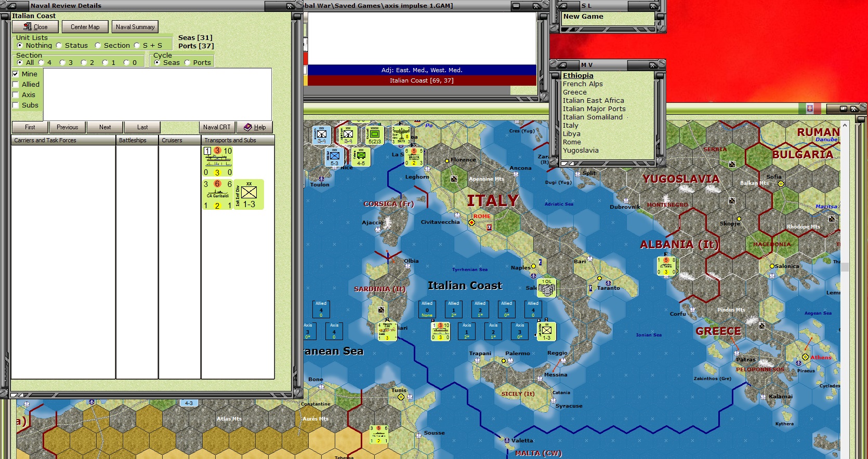Choose section 3 radio button
The width and height of the screenshot is (868, 459).
click(x=62, y=63)
